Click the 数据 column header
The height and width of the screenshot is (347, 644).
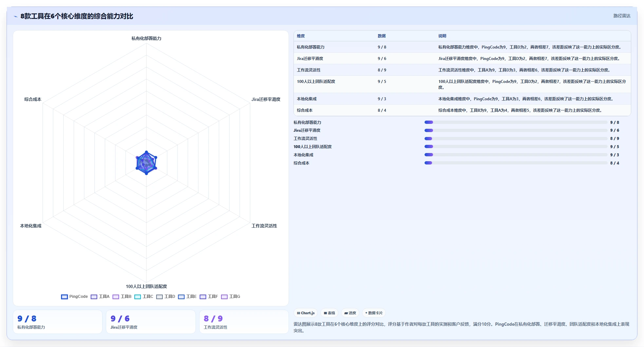click(x=382, y=36)
